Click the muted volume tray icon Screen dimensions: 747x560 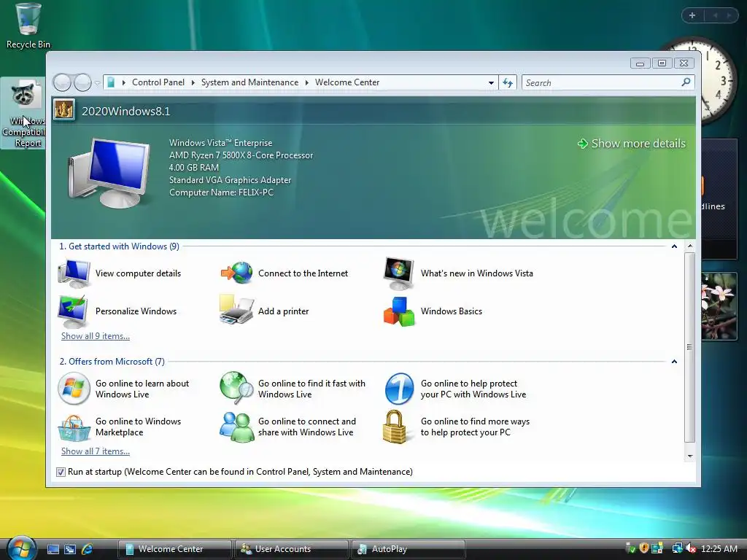(x=691, y=548)
